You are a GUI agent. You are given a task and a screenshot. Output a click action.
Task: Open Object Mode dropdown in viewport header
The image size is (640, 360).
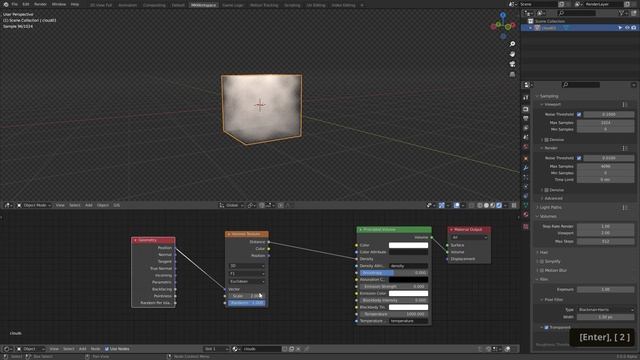point(34,205)
